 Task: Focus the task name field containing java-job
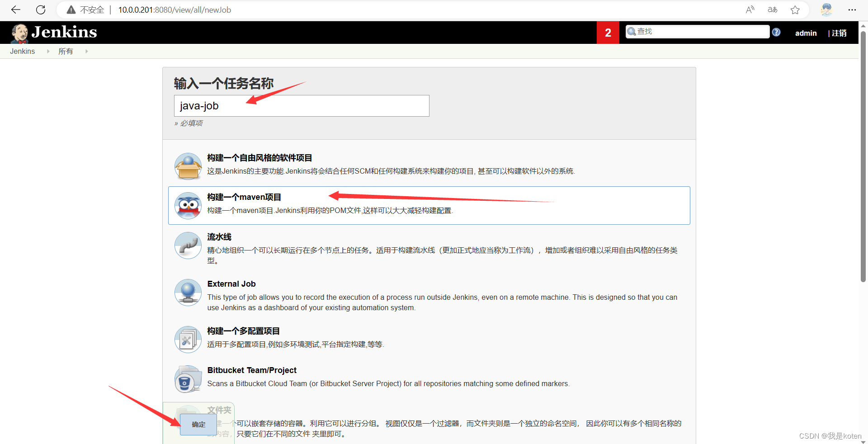pos(302,106)
